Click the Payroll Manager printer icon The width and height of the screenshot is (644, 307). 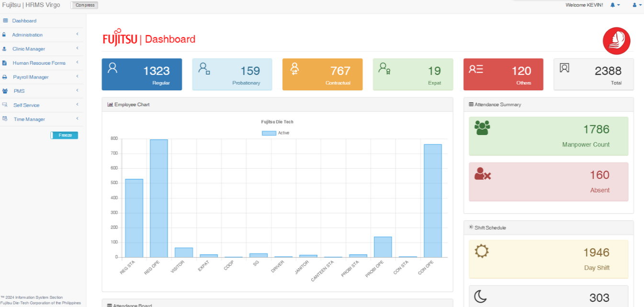(x=4, y=77)
